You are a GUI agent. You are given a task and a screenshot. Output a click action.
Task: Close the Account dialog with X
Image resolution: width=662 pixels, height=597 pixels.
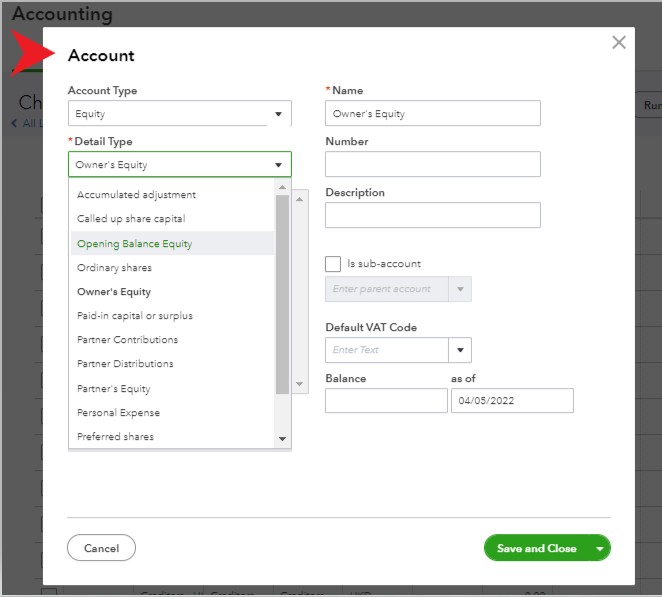click(619, 42)
